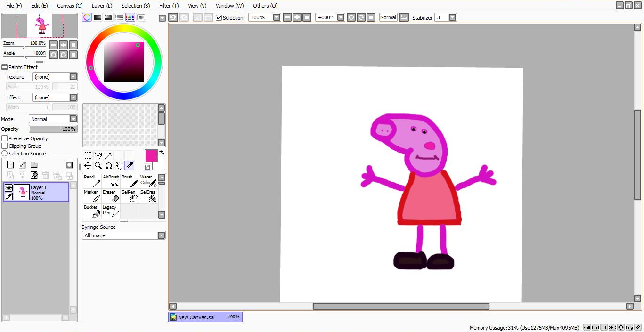This screenshot has width=644, height=332.
Task: Select the Zoom magnifier tool
Action: point(98,166)
